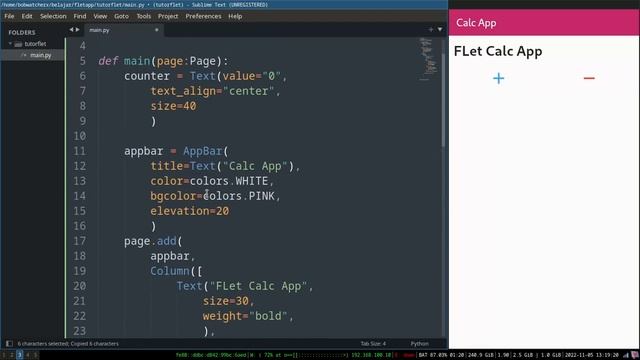The image size is (640, 360).
Task: Click "size=40" on line 8
Action: [x=173, y=106]
